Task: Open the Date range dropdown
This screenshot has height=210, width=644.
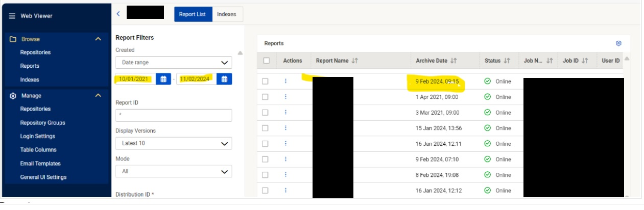Action: tap(174, 63)
